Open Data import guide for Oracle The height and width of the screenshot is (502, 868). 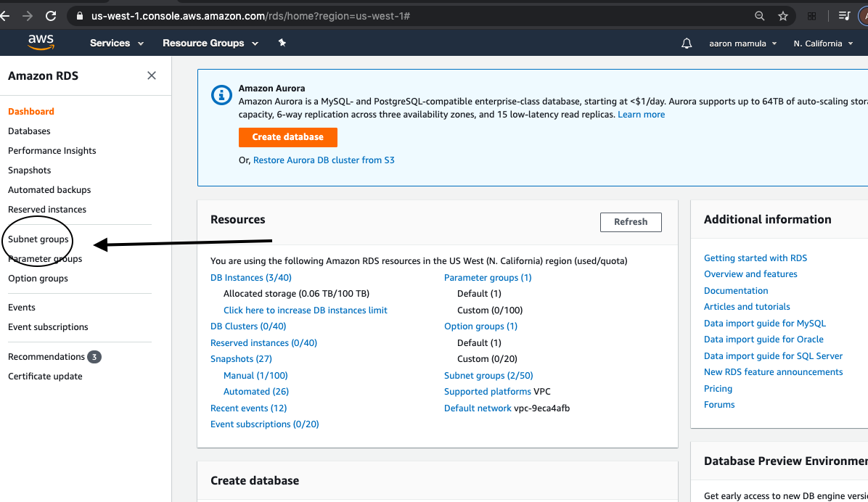pos(763,340)
